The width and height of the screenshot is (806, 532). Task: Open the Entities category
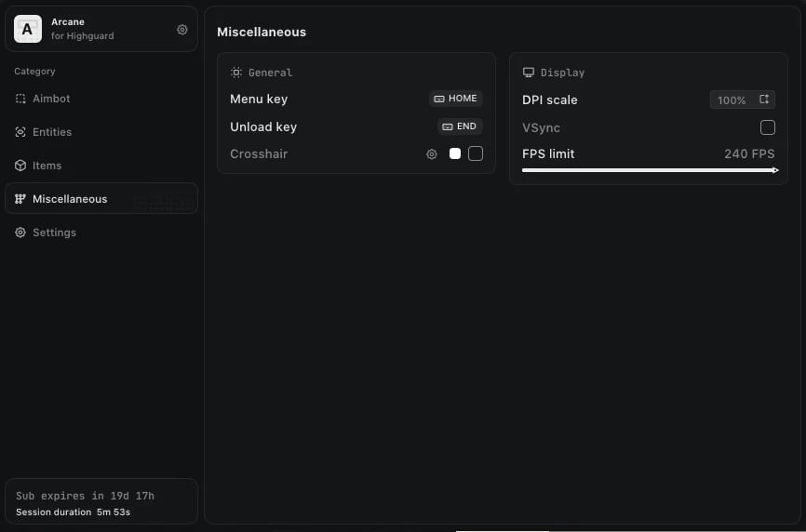click(101, 132)
